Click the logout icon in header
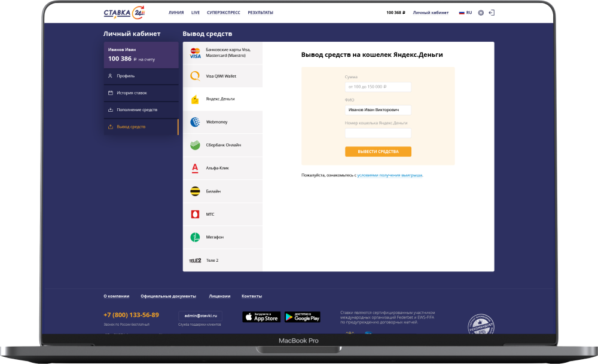598x364 pixels. (492, 13)
